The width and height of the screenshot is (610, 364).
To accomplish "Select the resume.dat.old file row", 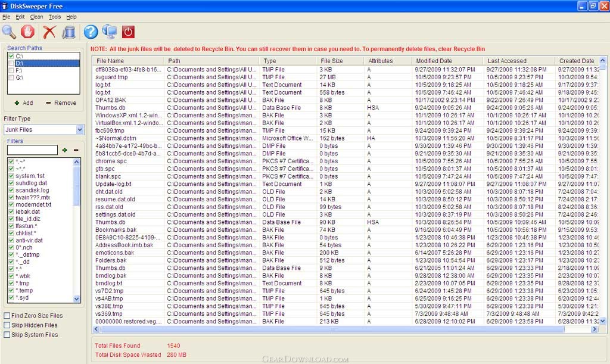I will pos(346,199).
